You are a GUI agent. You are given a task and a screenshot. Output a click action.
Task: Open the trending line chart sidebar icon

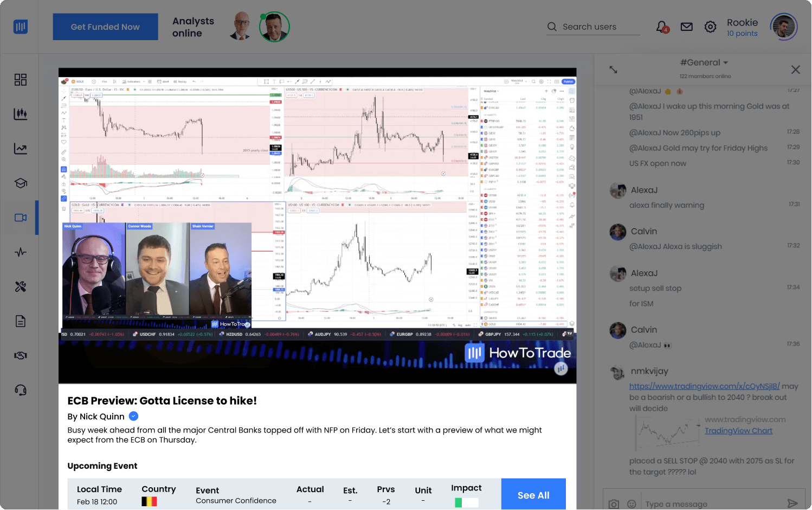(21, 149)
